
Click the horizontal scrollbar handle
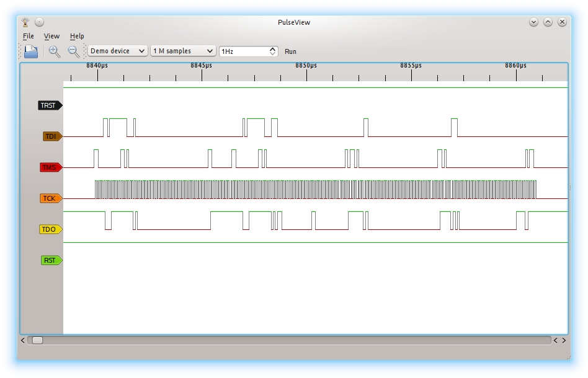pos(38,340)
